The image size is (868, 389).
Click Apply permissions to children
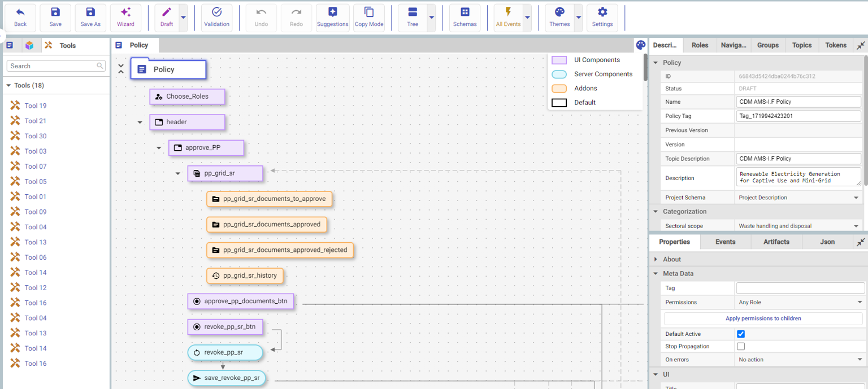763,318
